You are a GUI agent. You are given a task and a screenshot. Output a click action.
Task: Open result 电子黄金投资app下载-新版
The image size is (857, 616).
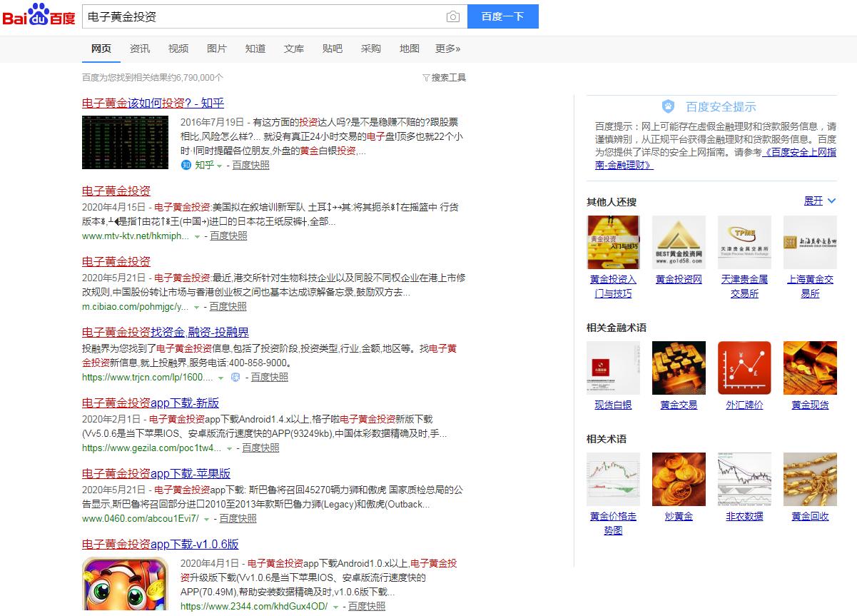[151, 403]
